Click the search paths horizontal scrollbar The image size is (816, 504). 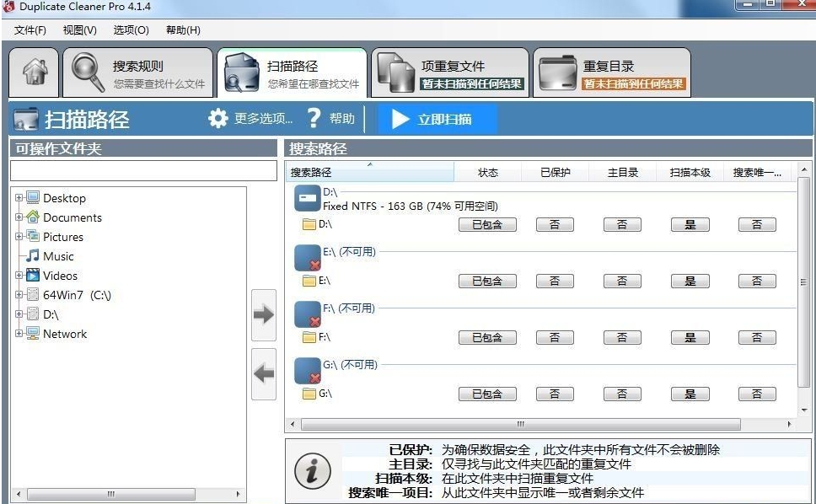pyautogui.click(x=521, y=425)
